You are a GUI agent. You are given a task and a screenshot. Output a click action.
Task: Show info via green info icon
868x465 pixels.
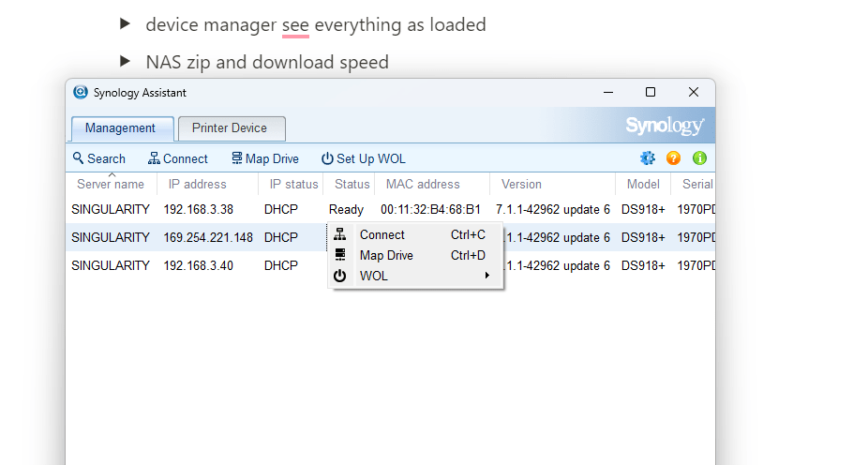pos(699,158)
